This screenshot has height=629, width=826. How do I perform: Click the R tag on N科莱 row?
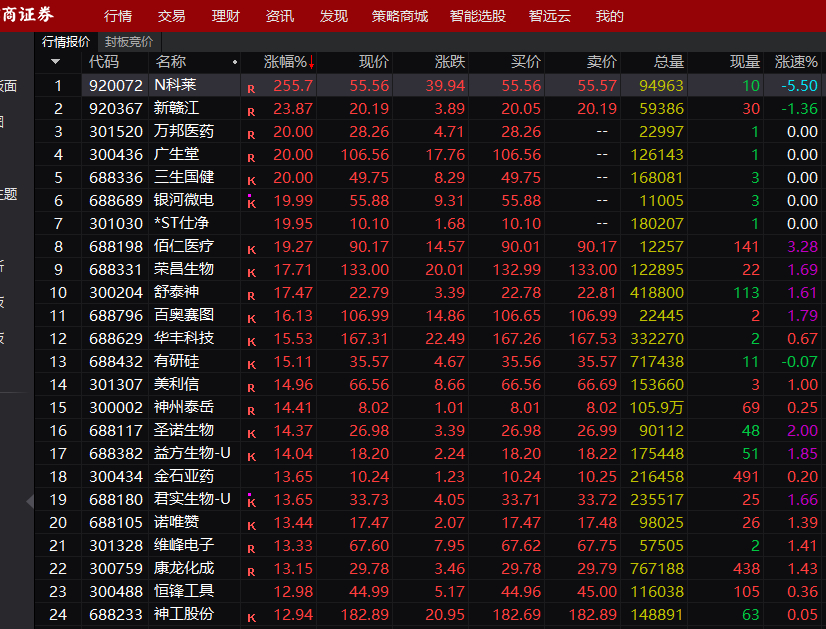click(251, 89)
